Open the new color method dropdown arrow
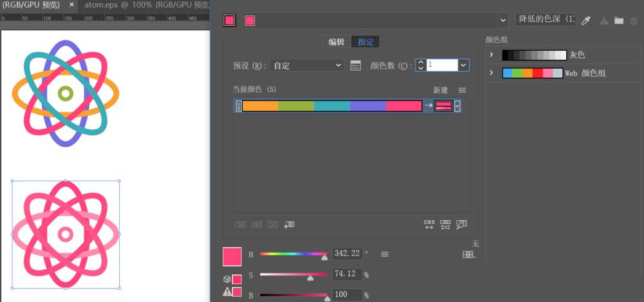Image resolution: width=644 pixels, height=302 pixels. (457, 106)
